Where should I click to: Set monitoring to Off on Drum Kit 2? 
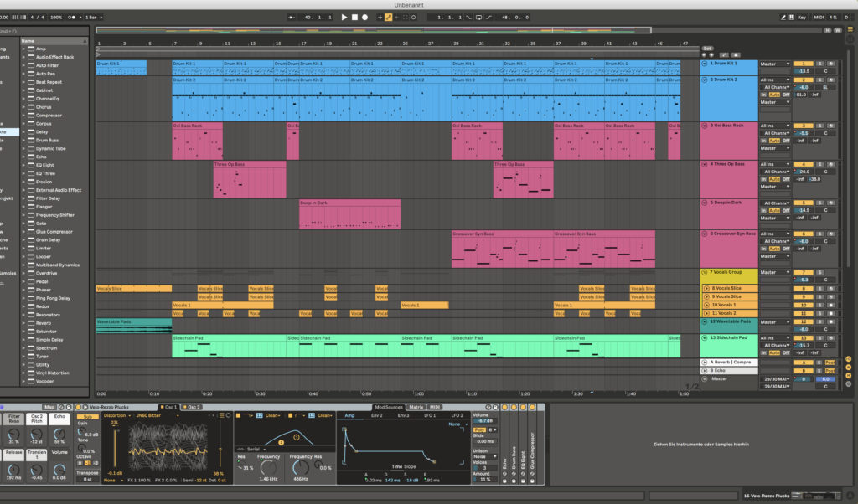pyautogui.click(x=784, y=95)
